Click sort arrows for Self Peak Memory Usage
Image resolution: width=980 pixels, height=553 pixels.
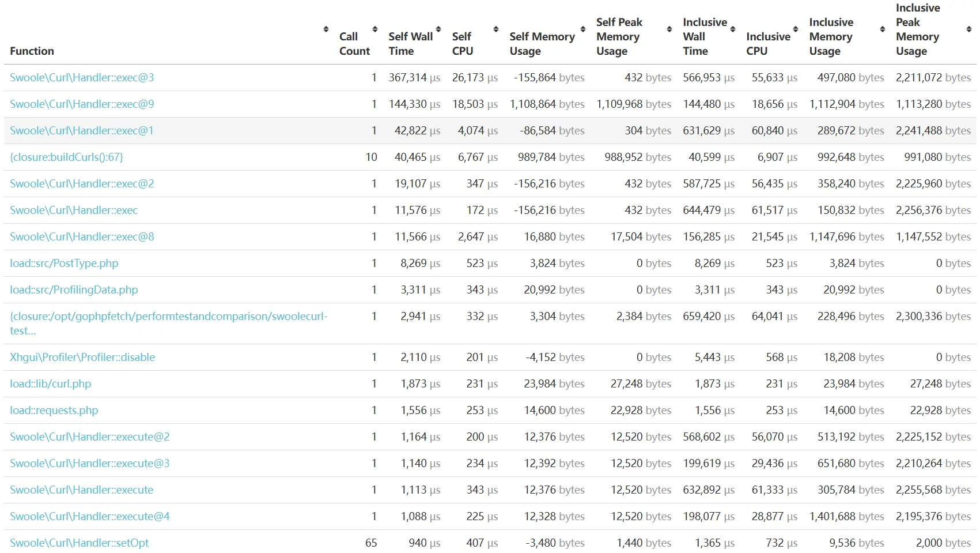669,29
